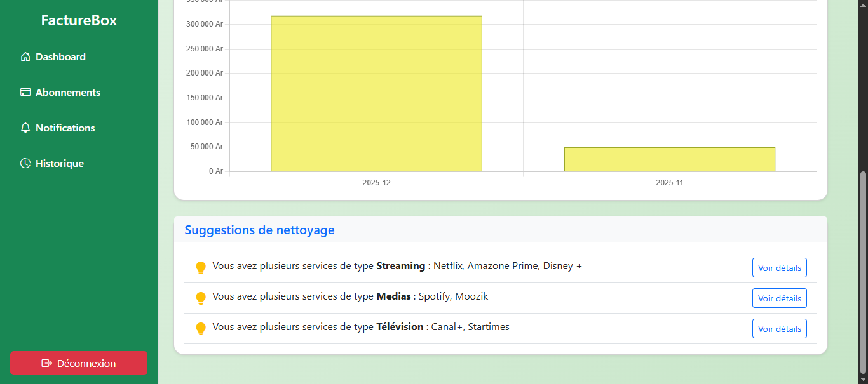868x384 pixels.
Task: Click the text Spotify, Moozik
Action: click(x=454, y=296)
